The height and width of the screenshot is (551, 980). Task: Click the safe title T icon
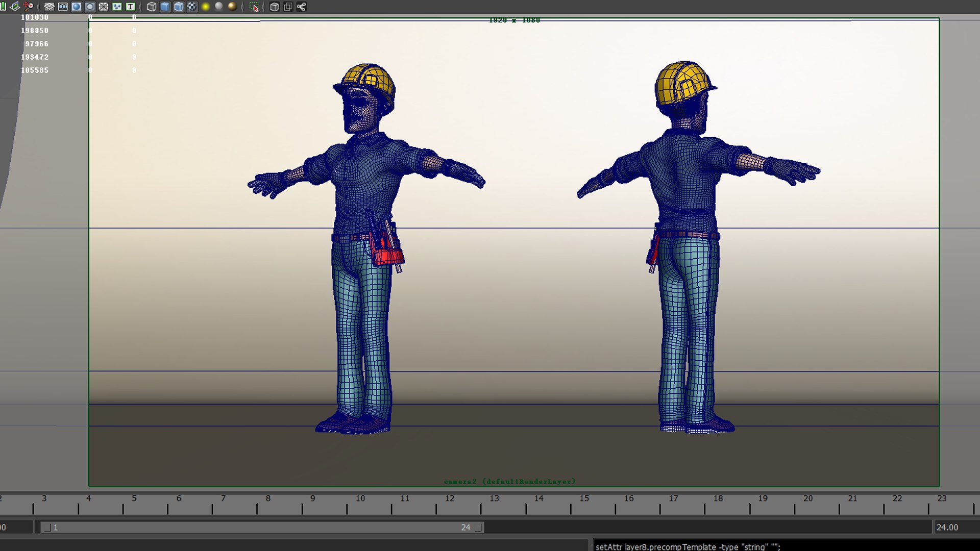[131, 7]
